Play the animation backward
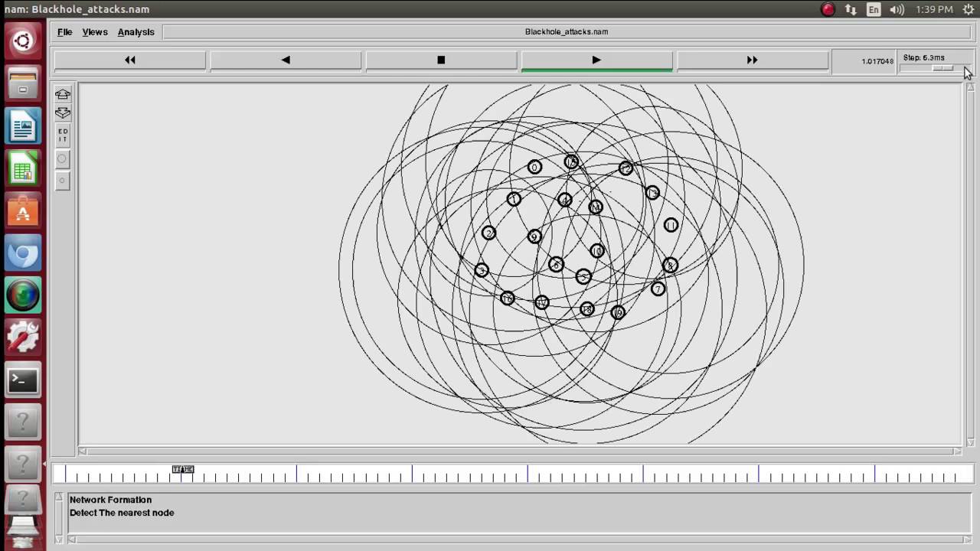This screenshot has width=980, height=551. [x=286, y=60]
